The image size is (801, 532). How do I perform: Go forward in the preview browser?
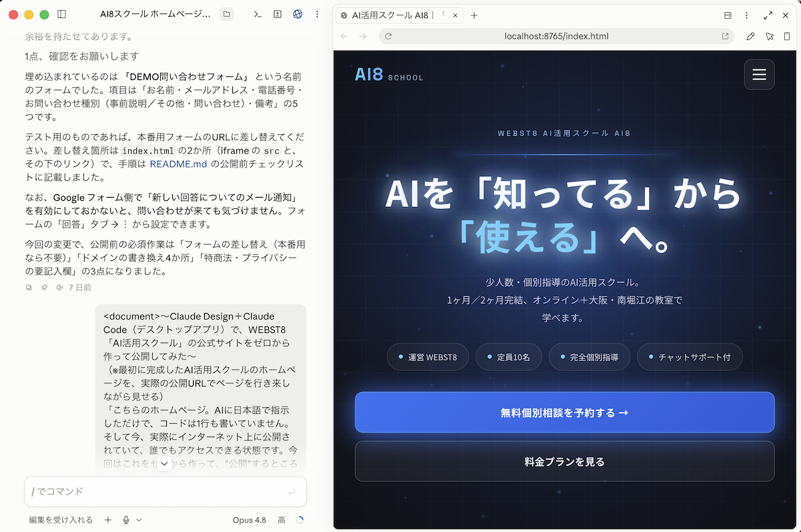362,36
